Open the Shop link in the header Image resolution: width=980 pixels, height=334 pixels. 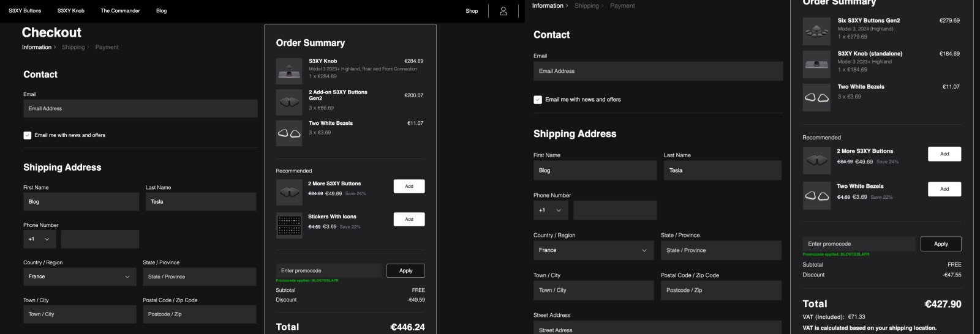pos(472,11)
